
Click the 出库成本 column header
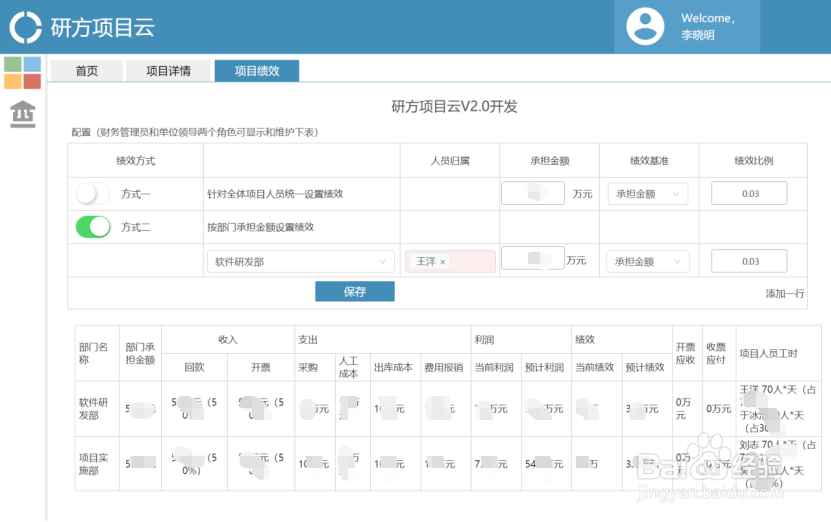393,367
